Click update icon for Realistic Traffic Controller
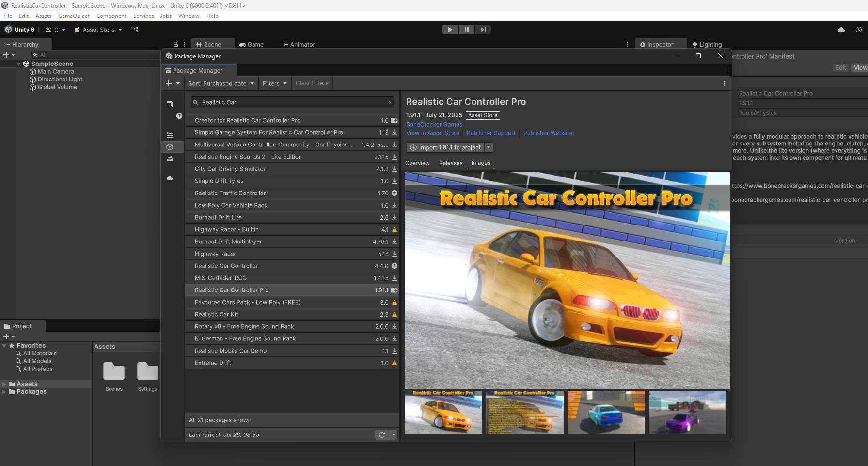Image resolution: width=868 pixels, height=466 pixels. click(x=395, y=193)
